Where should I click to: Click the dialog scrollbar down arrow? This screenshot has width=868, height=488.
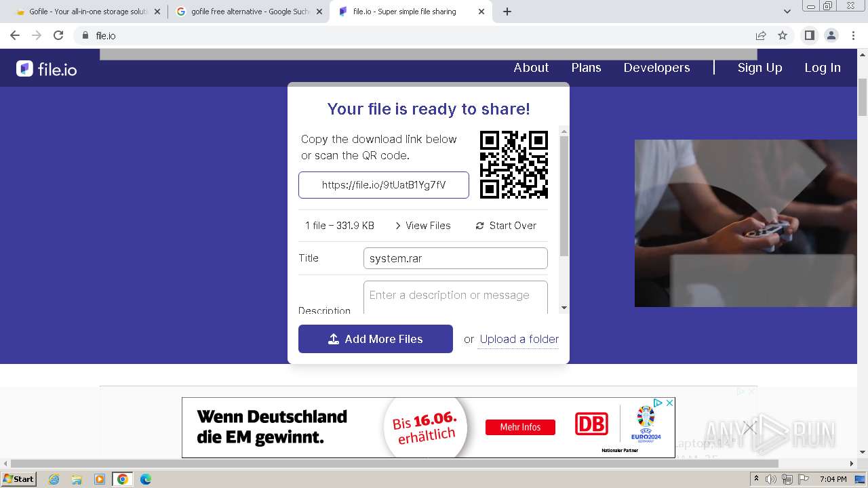pyautogui.click(x=564, y=308)
